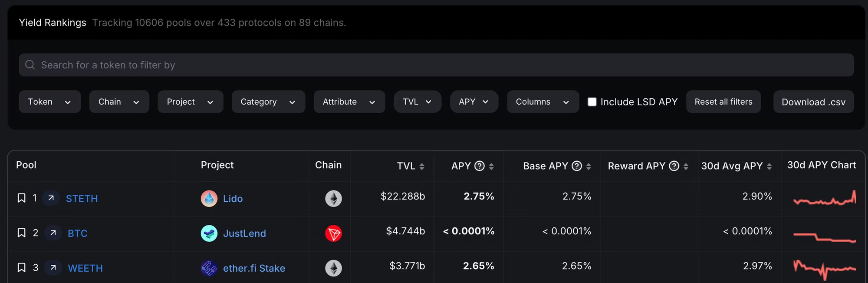
Task: Open the Token filter dropdown
Action: click(49, 102)
